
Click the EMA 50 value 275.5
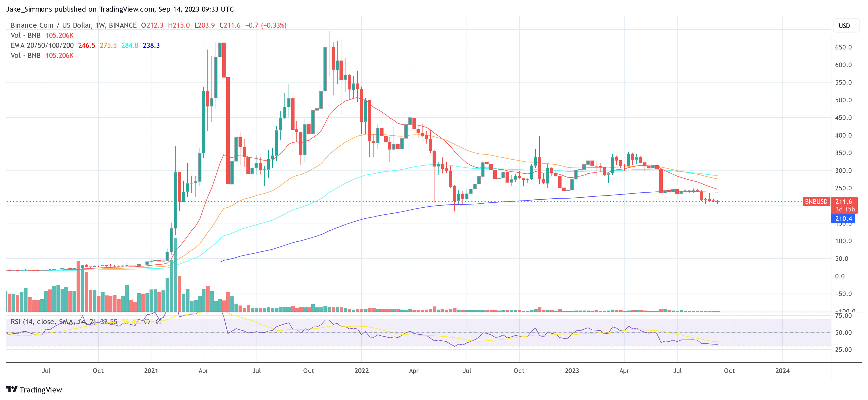tap(108, 45)
